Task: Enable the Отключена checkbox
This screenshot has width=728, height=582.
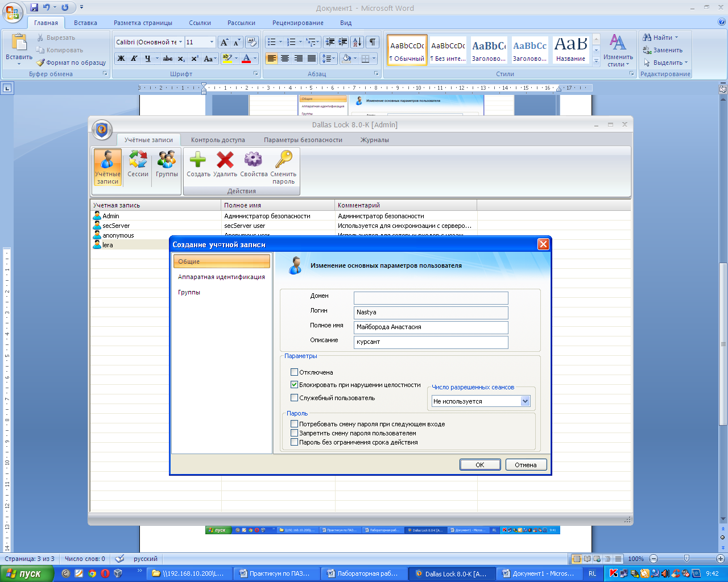Action: [294, 372]
